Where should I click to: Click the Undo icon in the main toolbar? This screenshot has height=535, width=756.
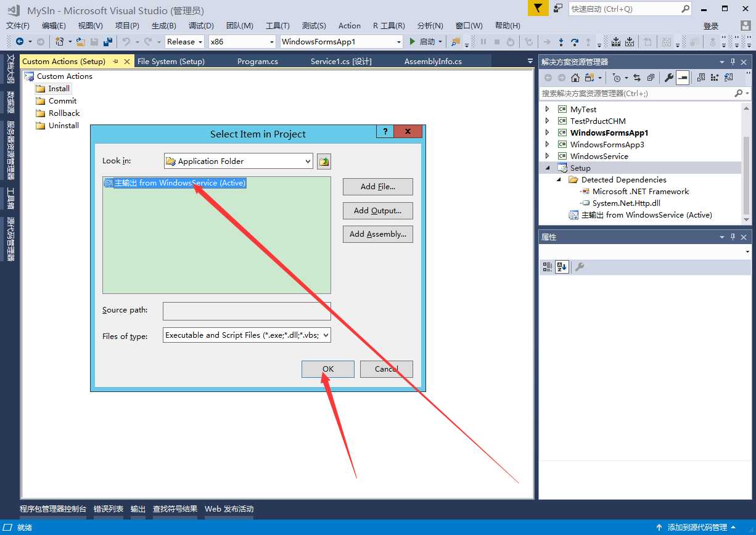(126, 42)
